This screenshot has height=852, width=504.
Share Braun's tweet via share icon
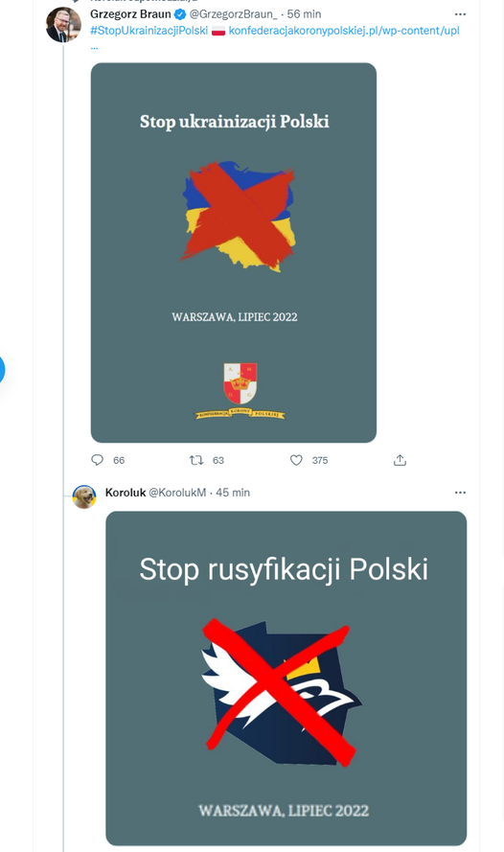[x=400, y=460]
